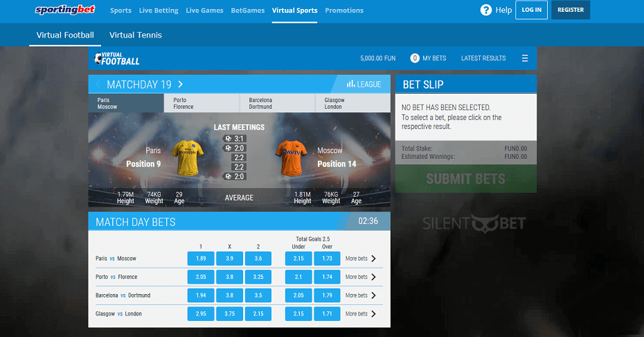Select Under 2.5 goals Porto vs Florence 2.1

(298, 277)
